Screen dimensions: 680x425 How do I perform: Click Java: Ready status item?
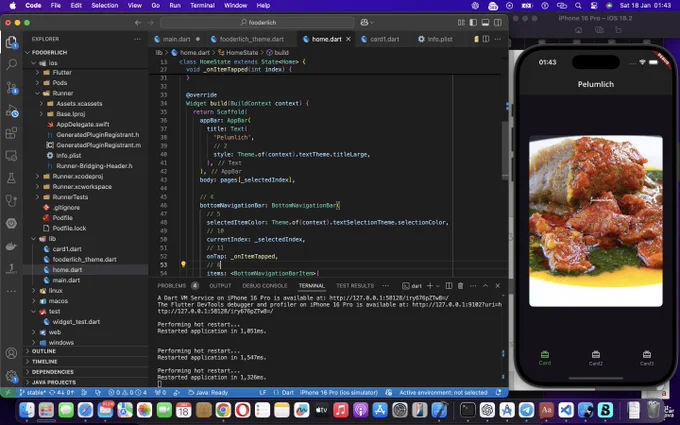[208, 392]
